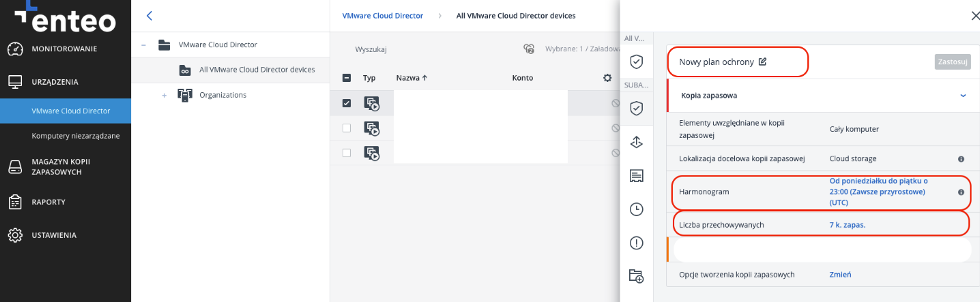Click the icon beside 'All VMware Cloud Director devices' in the tree
This screenshot has height=302, width=980.
pos(185,70)
